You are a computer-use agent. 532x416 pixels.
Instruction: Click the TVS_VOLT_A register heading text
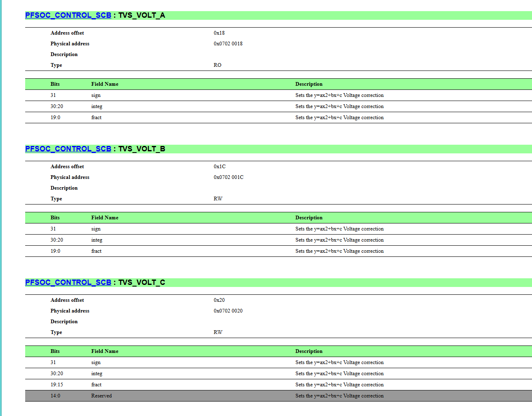coord(142,15)
